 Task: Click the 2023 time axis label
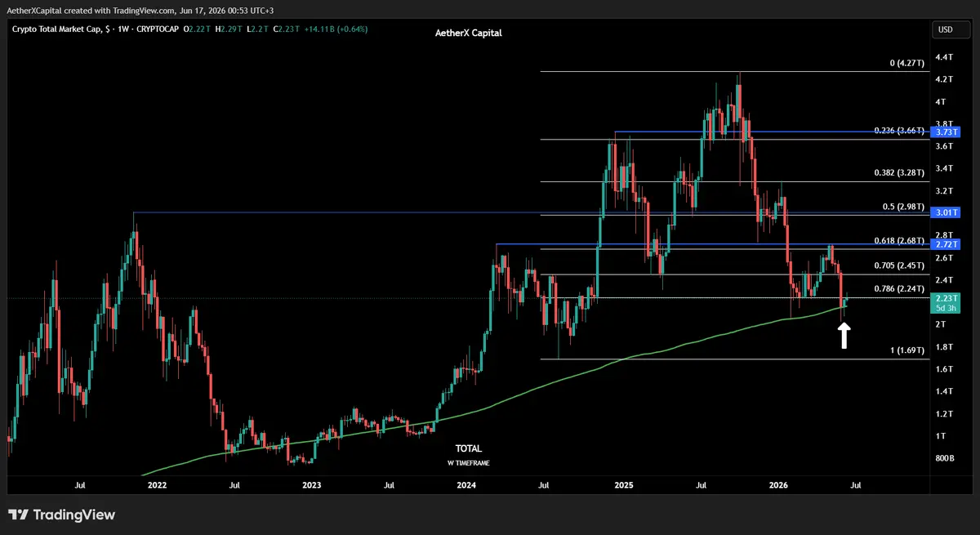tap(312, 485)
